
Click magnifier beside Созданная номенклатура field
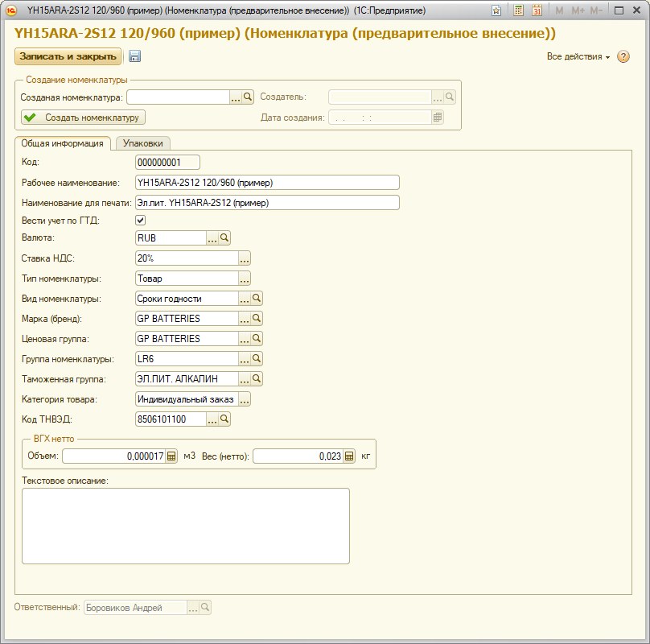click(248, 97)
